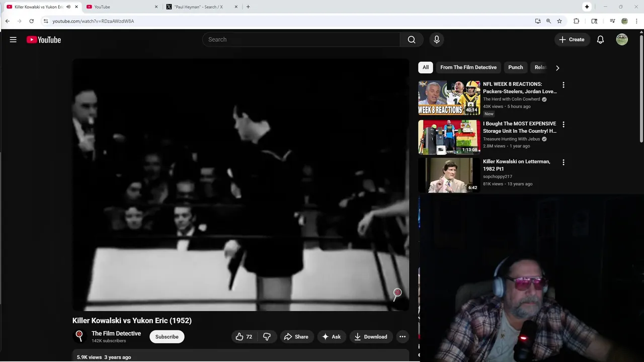Close the Paul Heyman search tab
The image size is (644, 362).
pos(236,7)
